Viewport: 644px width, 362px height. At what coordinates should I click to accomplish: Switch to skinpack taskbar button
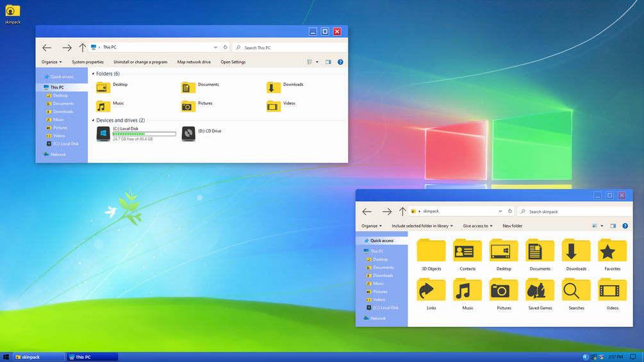coord(39,357)
